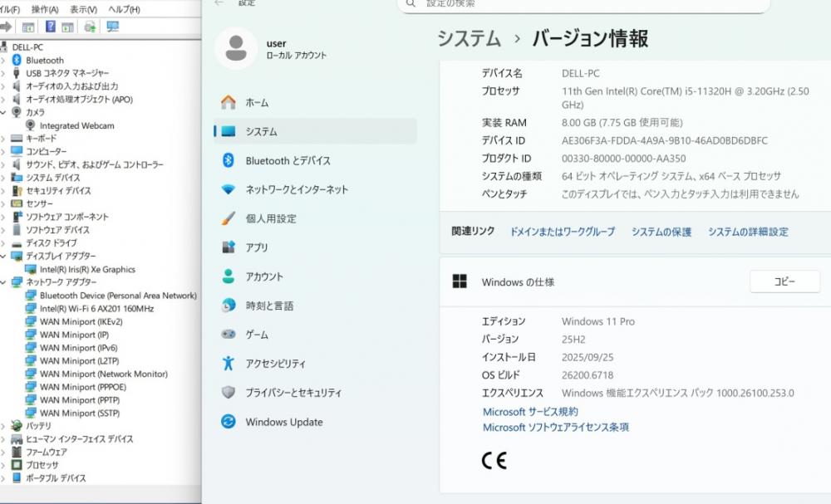Click the scan for hardware changes monitor icon
The width and height of the screenshot is (831, 504).
click(x=113, y=27)
